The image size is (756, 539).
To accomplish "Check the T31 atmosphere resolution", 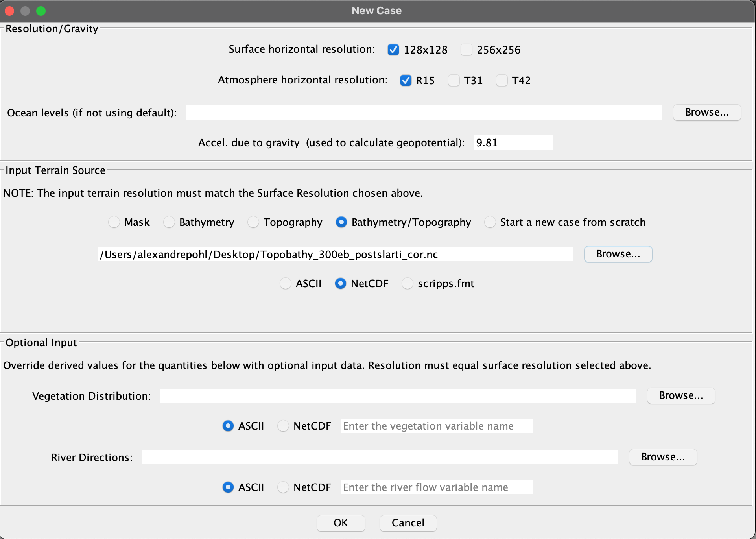I will coord(454,80).
